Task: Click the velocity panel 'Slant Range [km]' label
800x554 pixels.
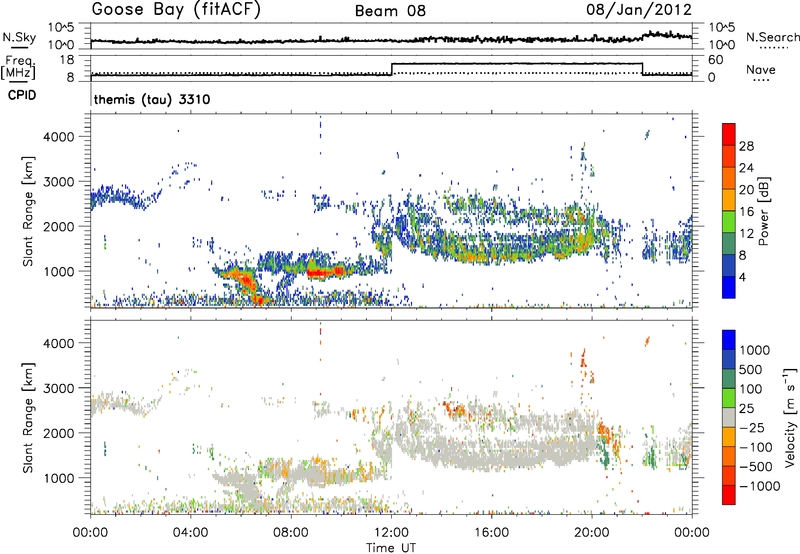Action: (x=28, y=418)
